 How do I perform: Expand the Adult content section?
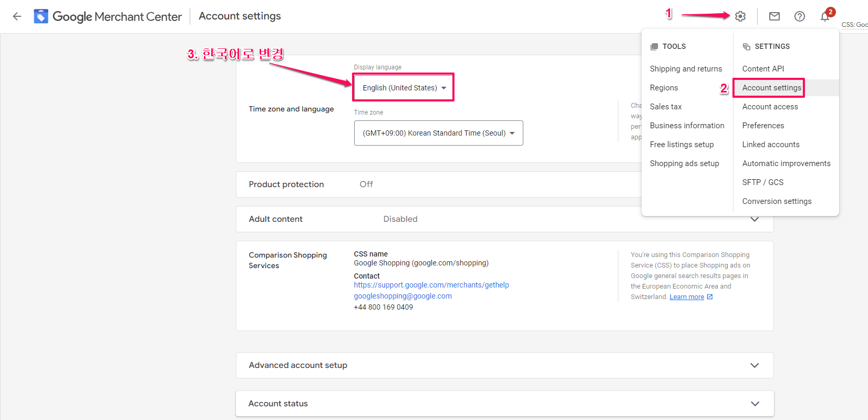click(755, 219)
